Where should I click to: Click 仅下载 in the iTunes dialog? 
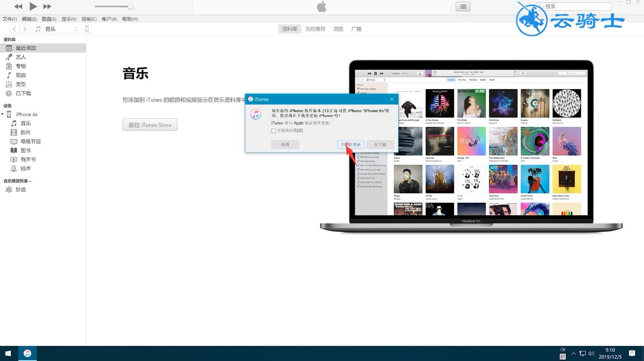pyautogui.click(x=380, y=144)
